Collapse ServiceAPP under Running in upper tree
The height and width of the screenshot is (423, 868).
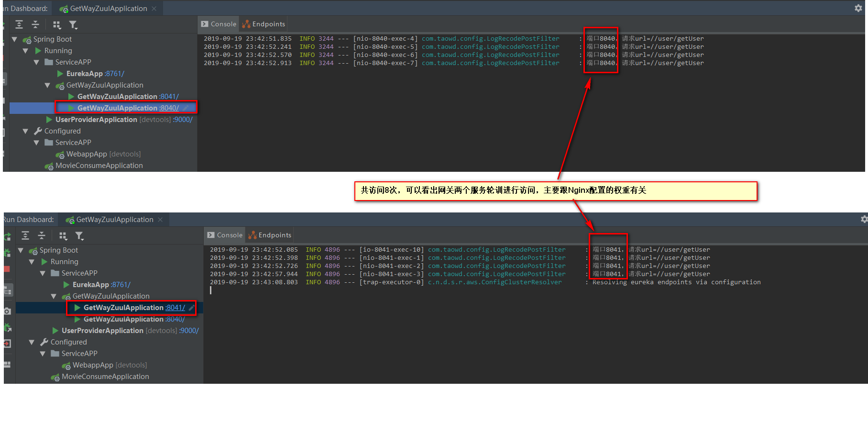[36, 62]
